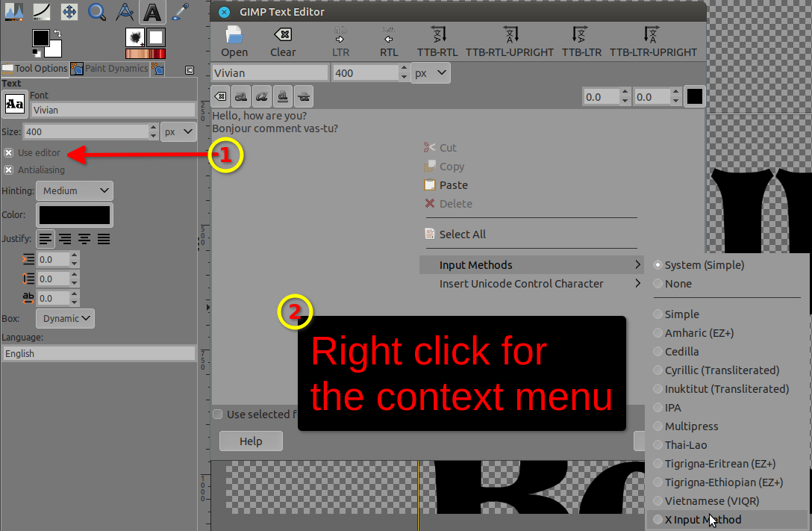Viewport: 812px width, 531px height.
Task: Click the Font field in Tool Options
Action: click(113, 110)
